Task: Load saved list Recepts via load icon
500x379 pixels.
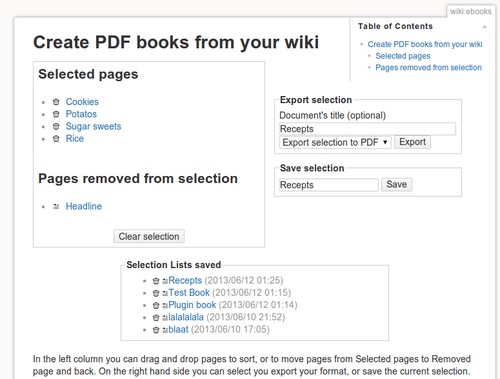Action: click(x=165, y=281)
